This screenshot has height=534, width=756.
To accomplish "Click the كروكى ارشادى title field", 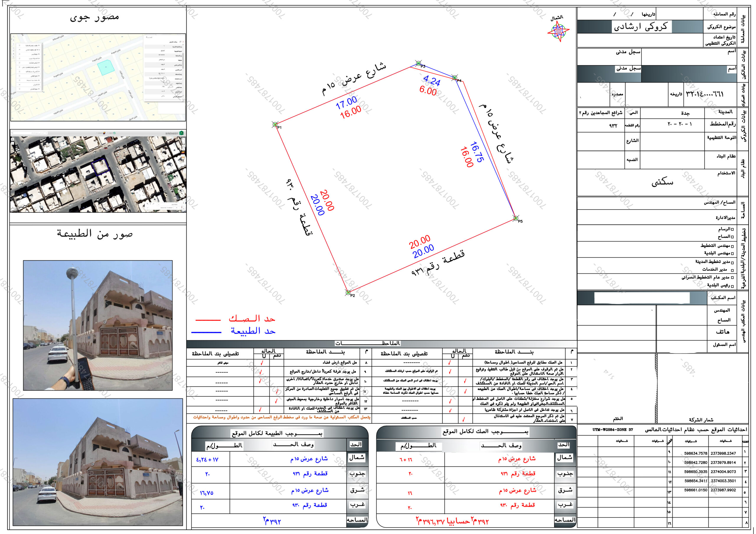I will [641, 27].
